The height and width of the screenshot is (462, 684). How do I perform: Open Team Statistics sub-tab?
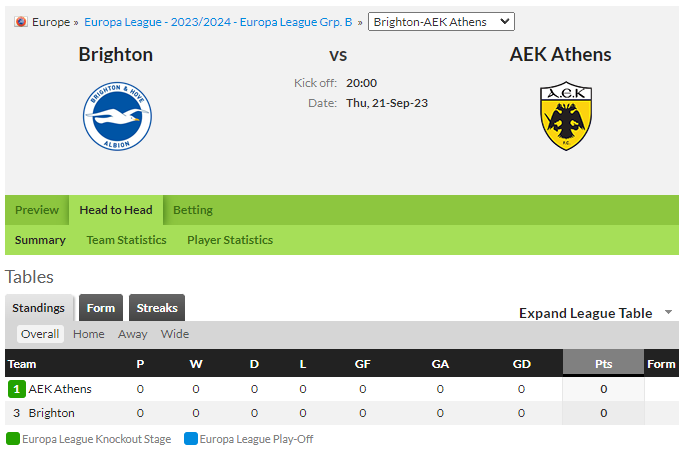(127, 240)
